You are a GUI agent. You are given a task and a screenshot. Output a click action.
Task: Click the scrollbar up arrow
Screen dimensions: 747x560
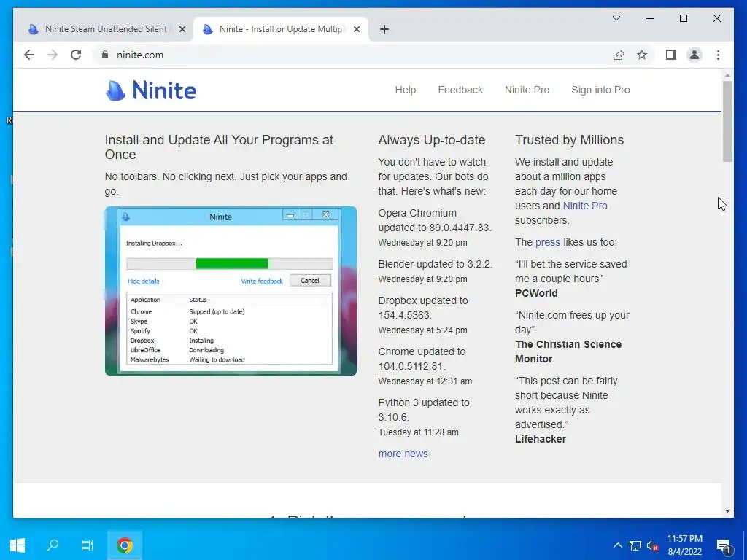click(x=727, y=75)
